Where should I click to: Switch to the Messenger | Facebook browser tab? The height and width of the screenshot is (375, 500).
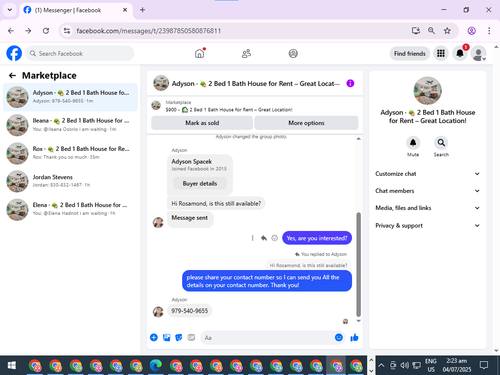[76, 10]
